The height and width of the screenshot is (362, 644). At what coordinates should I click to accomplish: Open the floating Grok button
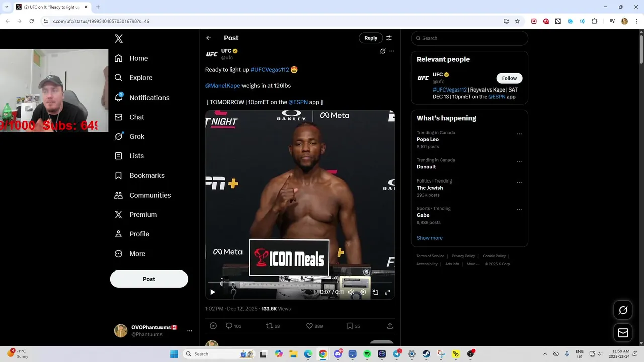point(623,310)
